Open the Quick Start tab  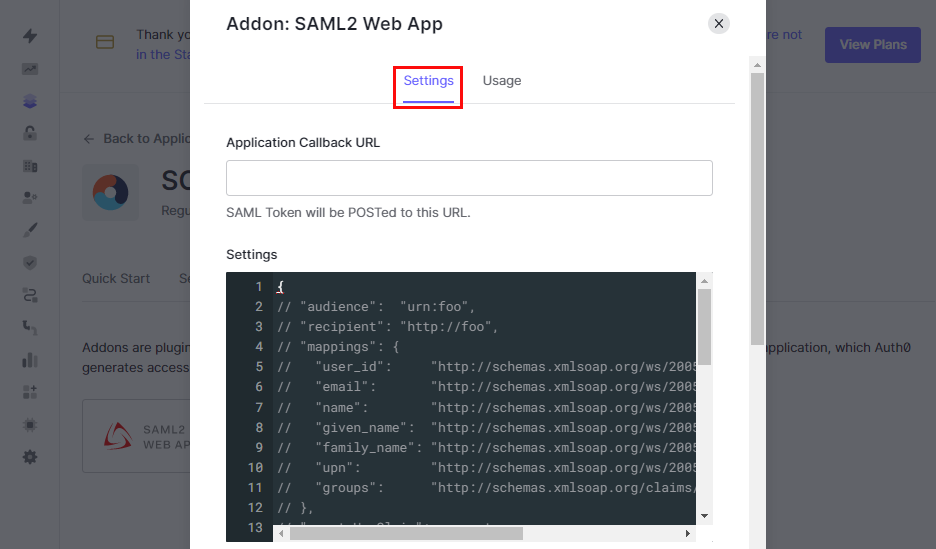(x=116, y=279)
